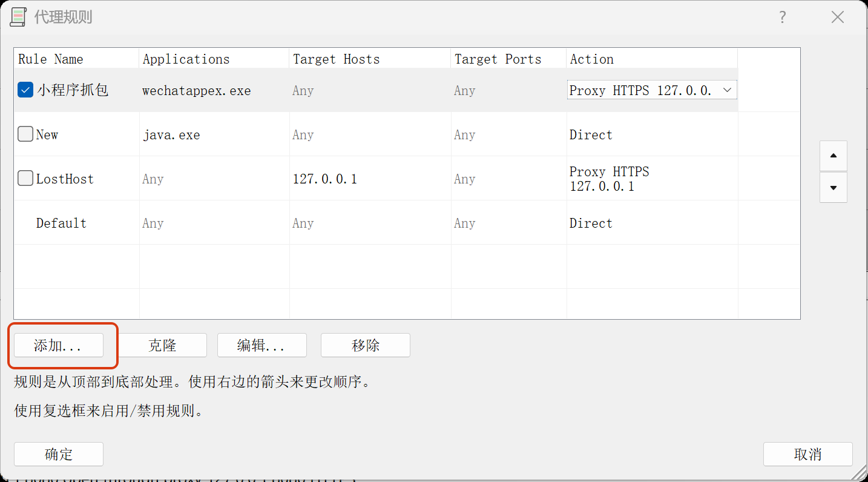Open the Proxy HTTPS action dropdown

[727, 90]
